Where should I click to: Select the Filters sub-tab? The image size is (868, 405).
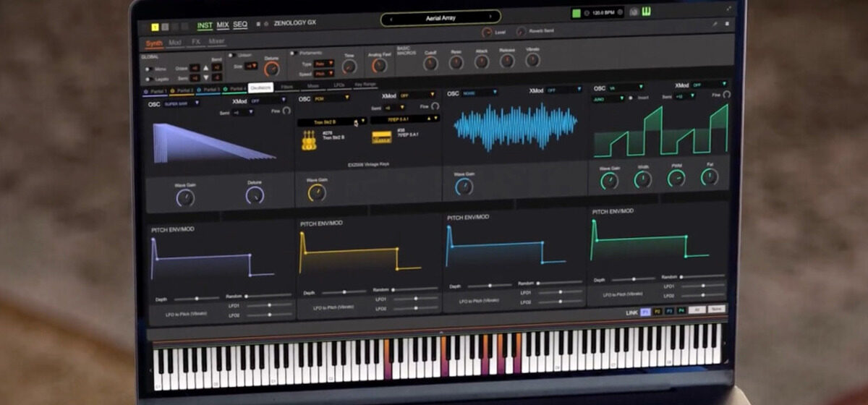tap(286, 87)
